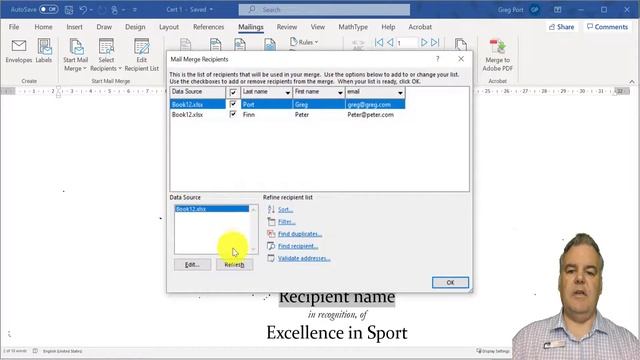This screenshot has width=640, height=360.
Task: Click the Filter icon in refine list
Action: [271, 222]
